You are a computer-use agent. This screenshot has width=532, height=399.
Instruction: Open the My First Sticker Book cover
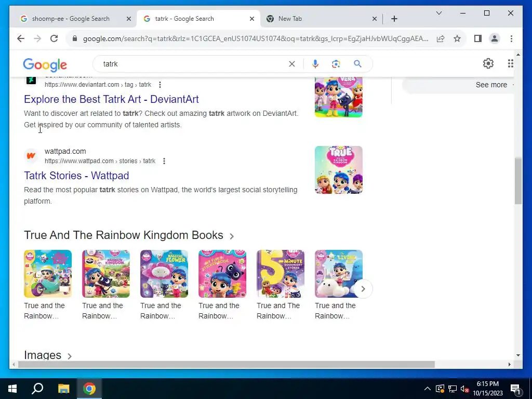(222, 274)
